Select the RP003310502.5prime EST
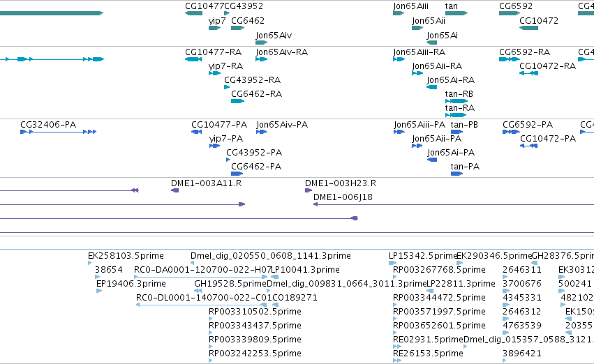 [211, 319]
